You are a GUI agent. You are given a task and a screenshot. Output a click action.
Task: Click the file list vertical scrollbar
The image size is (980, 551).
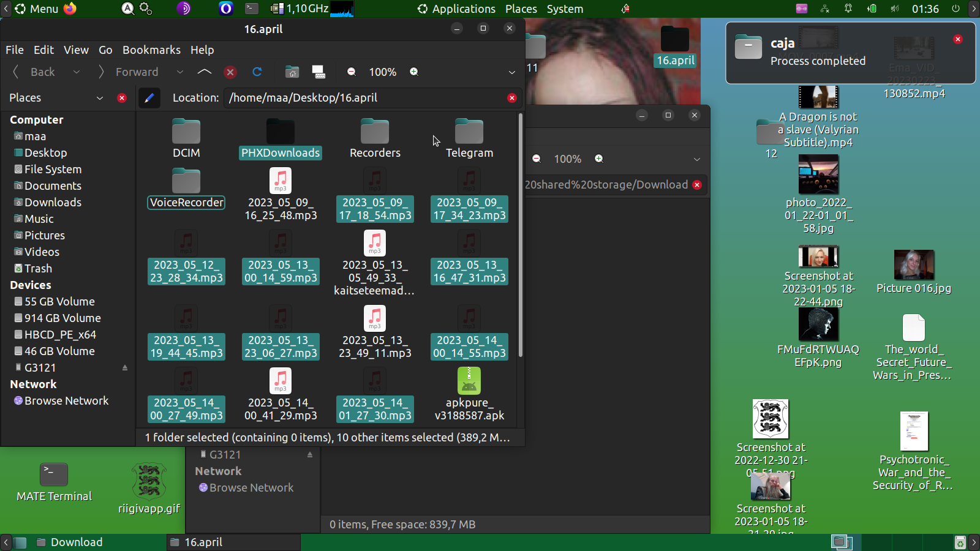click(521, 235)
